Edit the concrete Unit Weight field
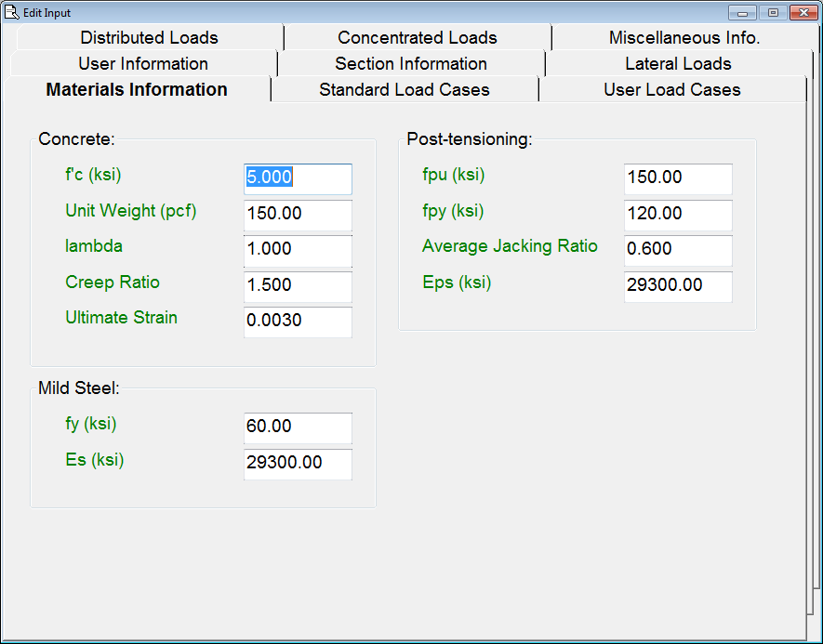The height and width of the screenshot is (644, 823). point(298,214)
